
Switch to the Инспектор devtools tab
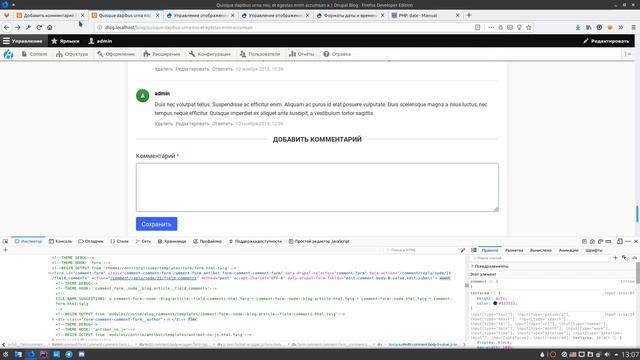pyautogui.click(x=28, y=241)
